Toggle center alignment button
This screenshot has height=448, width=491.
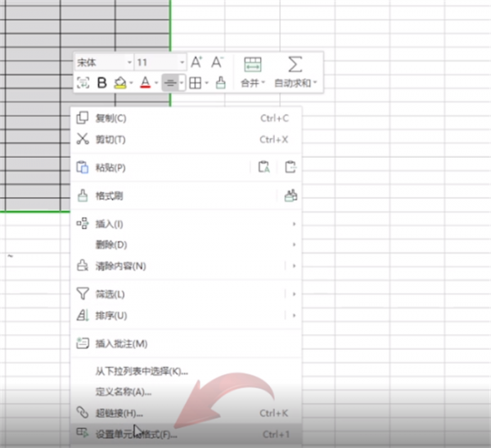[170, 83]
